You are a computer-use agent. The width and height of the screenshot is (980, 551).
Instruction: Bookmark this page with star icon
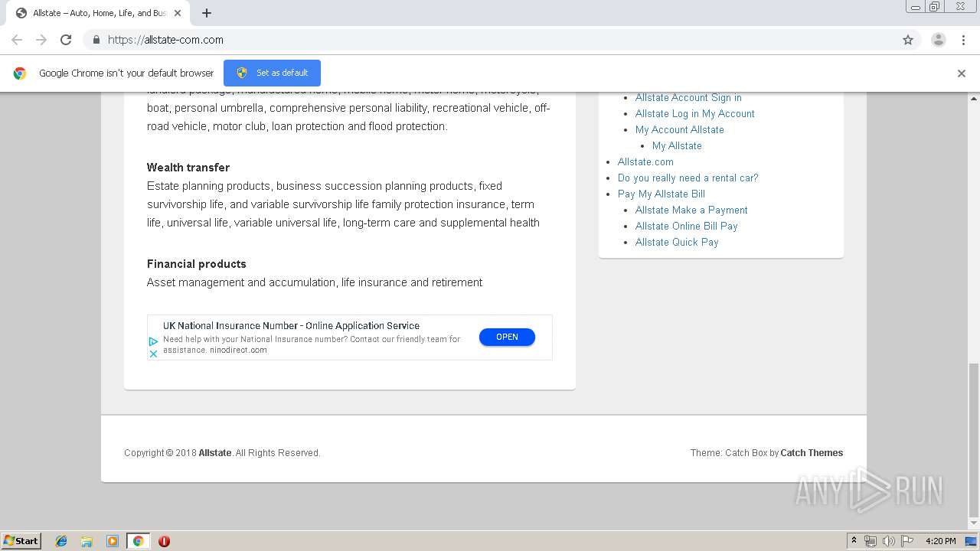point(908,40)
